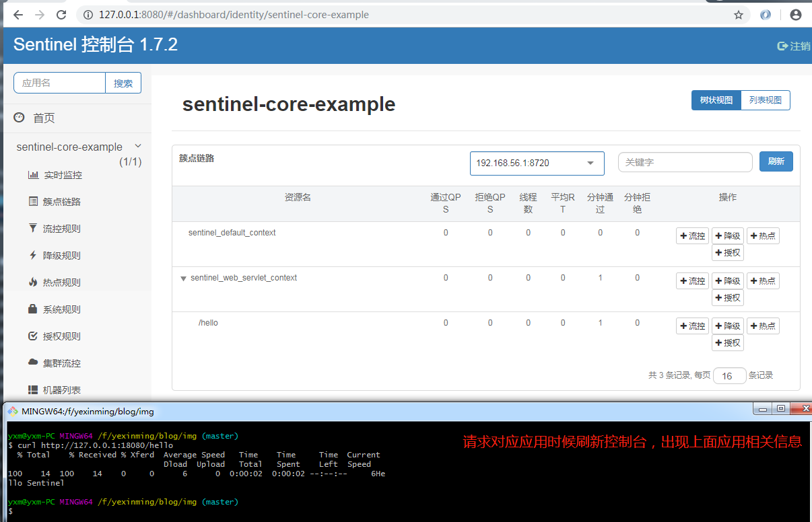Add 热点 rule for /hello resource
The width and height of the screenshot is (812, 522).
click(763, 326)
